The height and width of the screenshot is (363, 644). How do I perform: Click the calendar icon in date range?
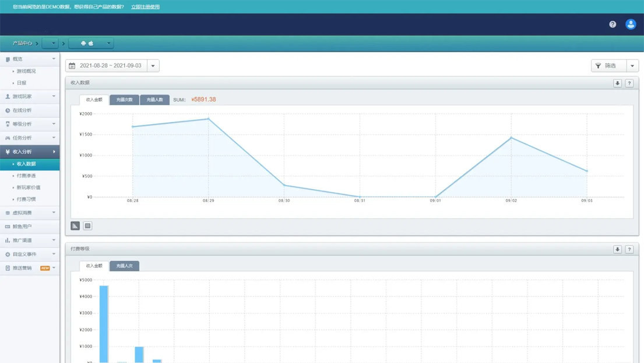tap(72, 66)
